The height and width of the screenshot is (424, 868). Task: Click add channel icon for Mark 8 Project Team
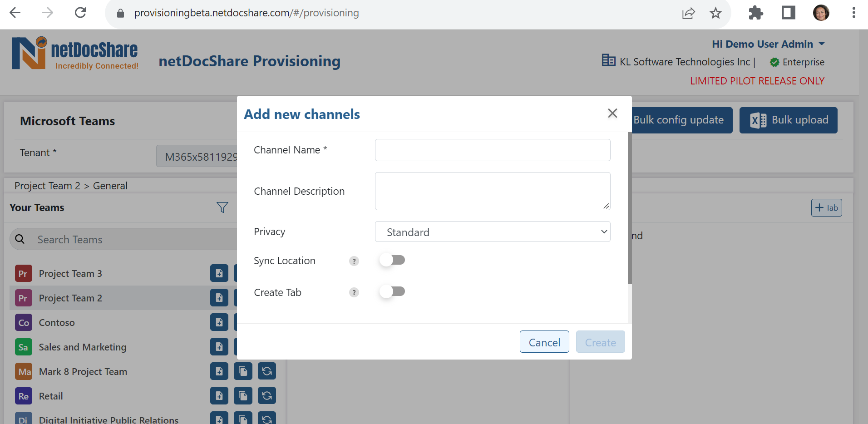(219, 371)
